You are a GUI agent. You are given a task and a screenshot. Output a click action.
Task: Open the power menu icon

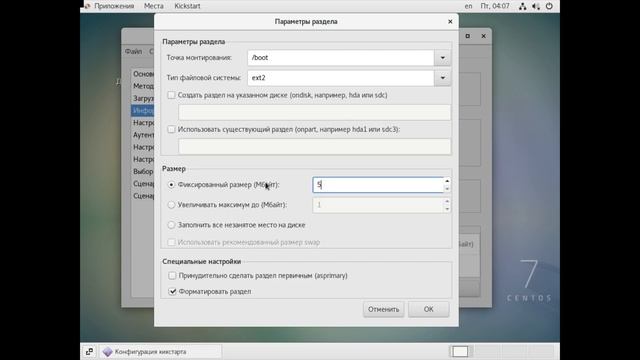click(x=549, y=6)
